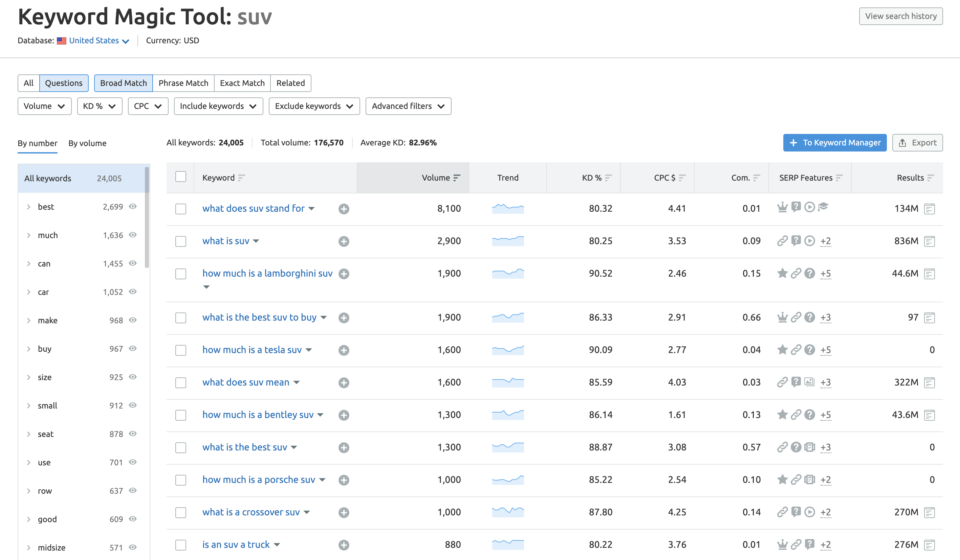Switch to the Phrase Match tab
The image size is (960, 560).
(x=183, y=83)
